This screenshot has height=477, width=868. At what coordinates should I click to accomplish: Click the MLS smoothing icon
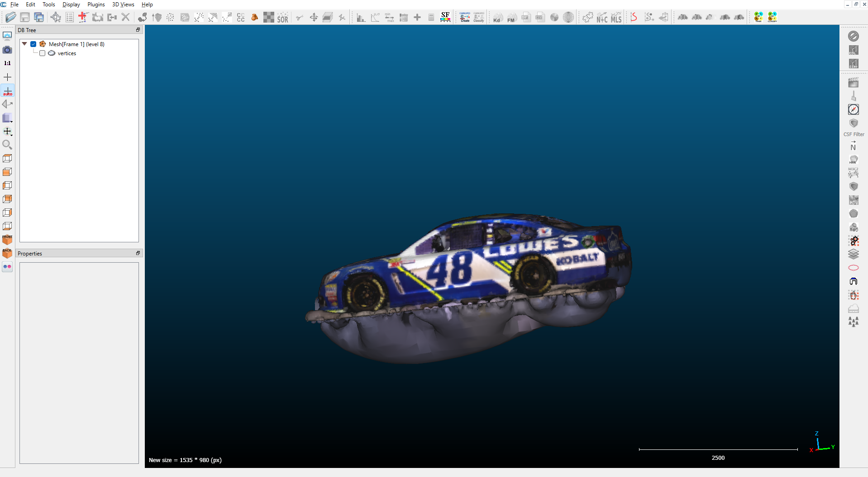click(616, 17)
